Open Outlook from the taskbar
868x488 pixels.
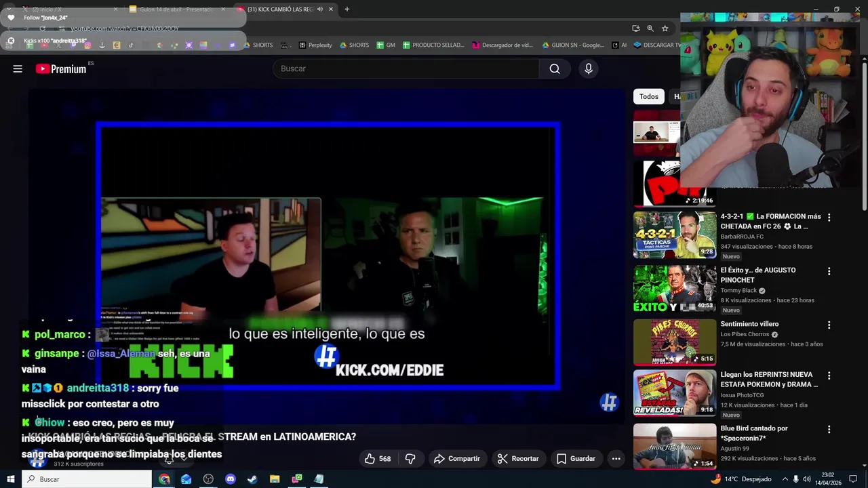coord(186,479)
